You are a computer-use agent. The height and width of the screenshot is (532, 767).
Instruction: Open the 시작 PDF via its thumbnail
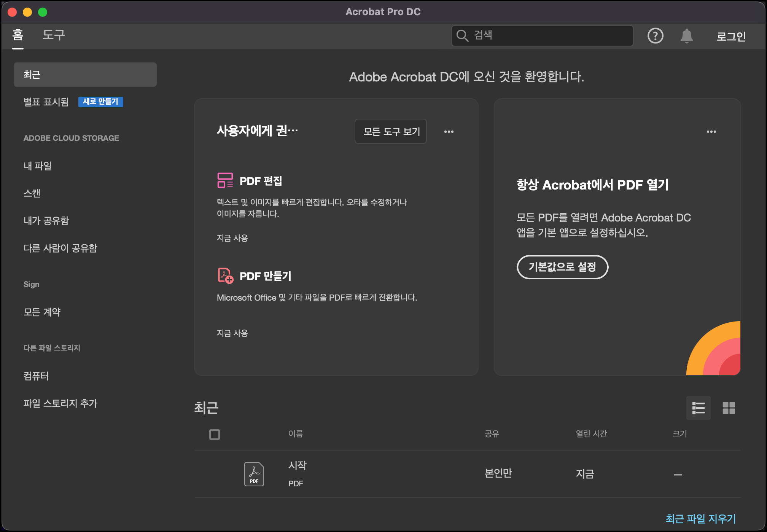(x=253, y=474)
